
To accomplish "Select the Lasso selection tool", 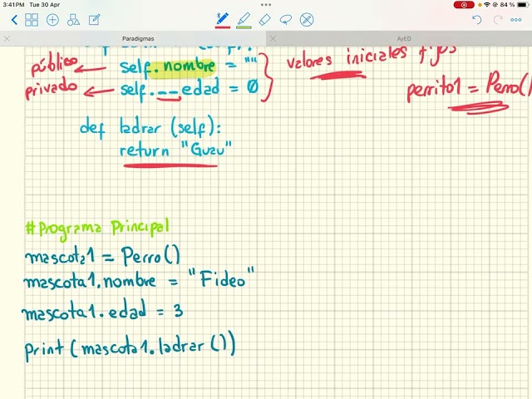I will coord(286,20).
